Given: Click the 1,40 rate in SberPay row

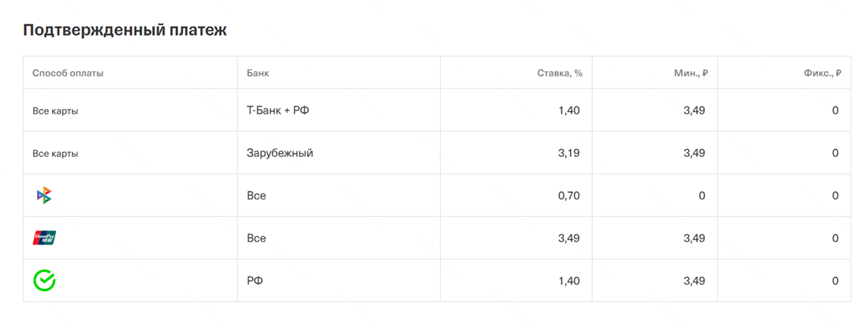Looking at the screenshot, I should (568, 282).
